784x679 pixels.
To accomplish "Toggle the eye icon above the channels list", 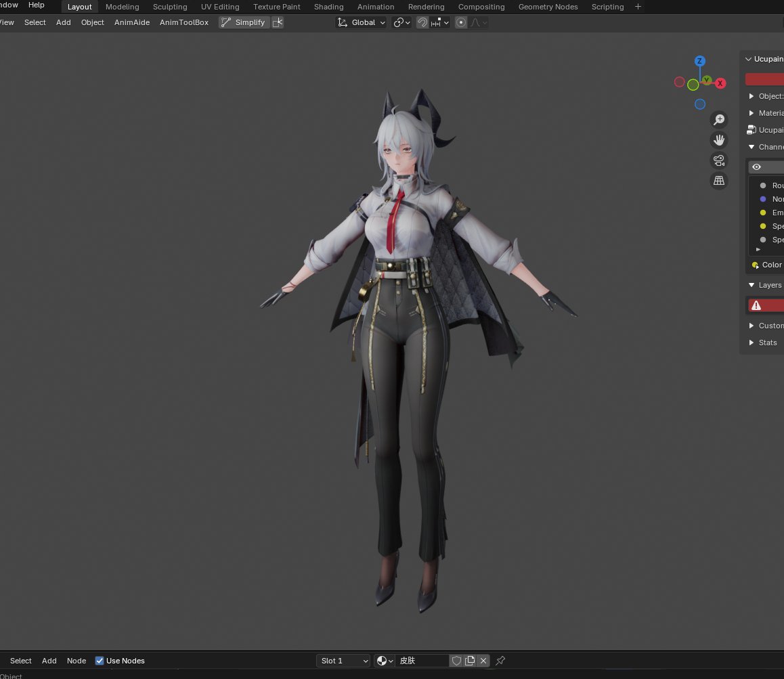I will coord(756,167).
